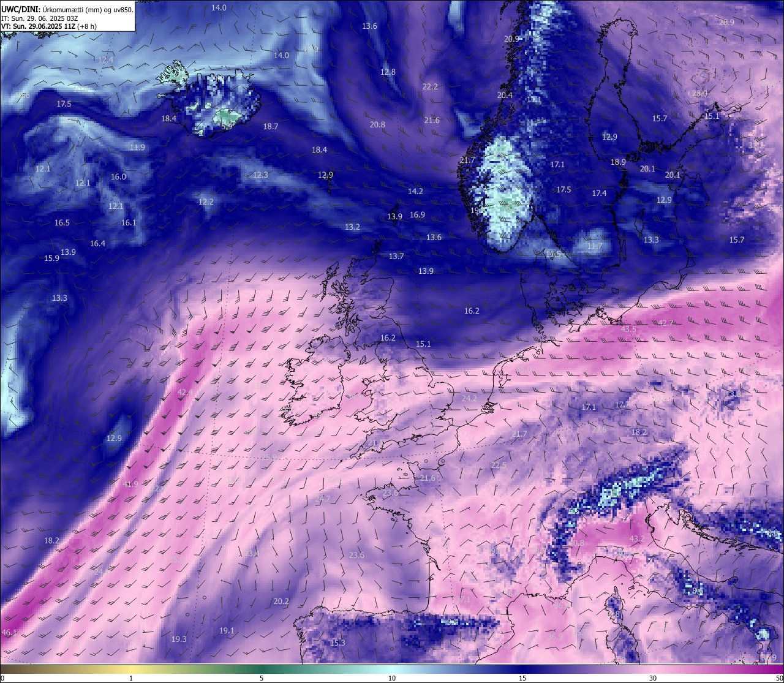Click the '15' label on the color scale
Image resolution: width=784 pixels, height=683 pixels.
[x=522, y=678]
